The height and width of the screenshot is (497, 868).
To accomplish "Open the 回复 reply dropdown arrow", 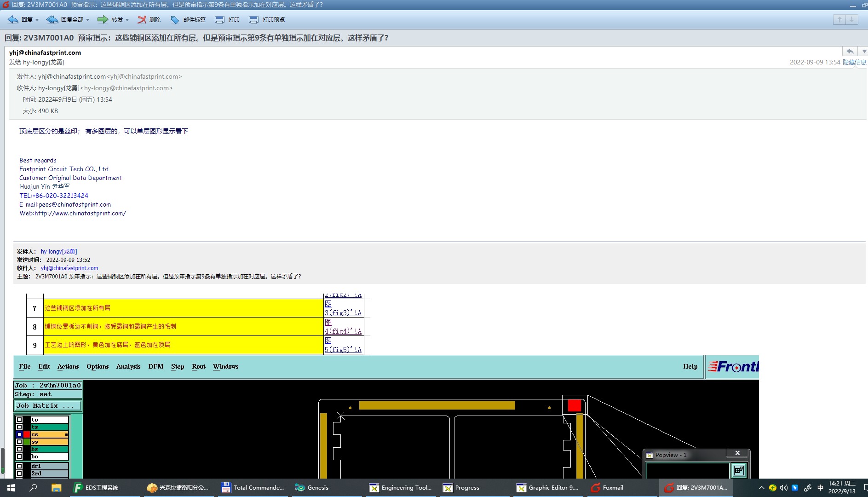I will [x=37, y=20].
